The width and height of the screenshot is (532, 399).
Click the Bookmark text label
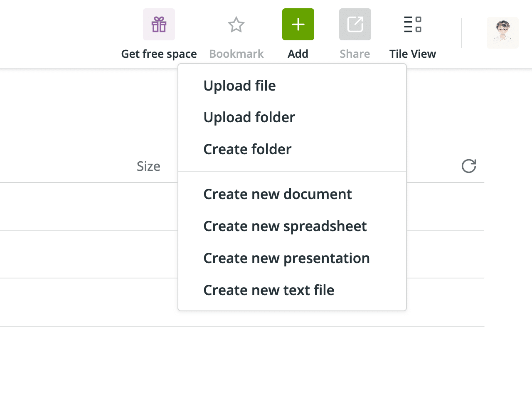[236, 54]
